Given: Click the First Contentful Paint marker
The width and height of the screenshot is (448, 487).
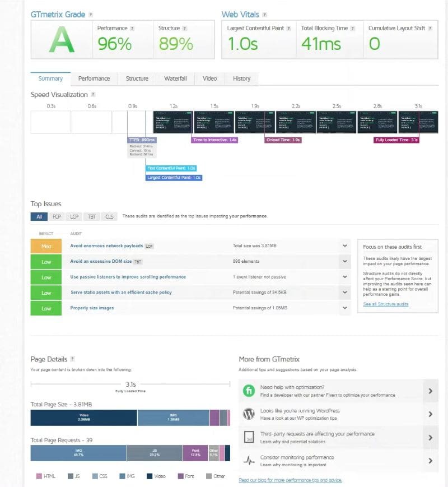Looking at the screenshot, I should click(x=171, y=168).
